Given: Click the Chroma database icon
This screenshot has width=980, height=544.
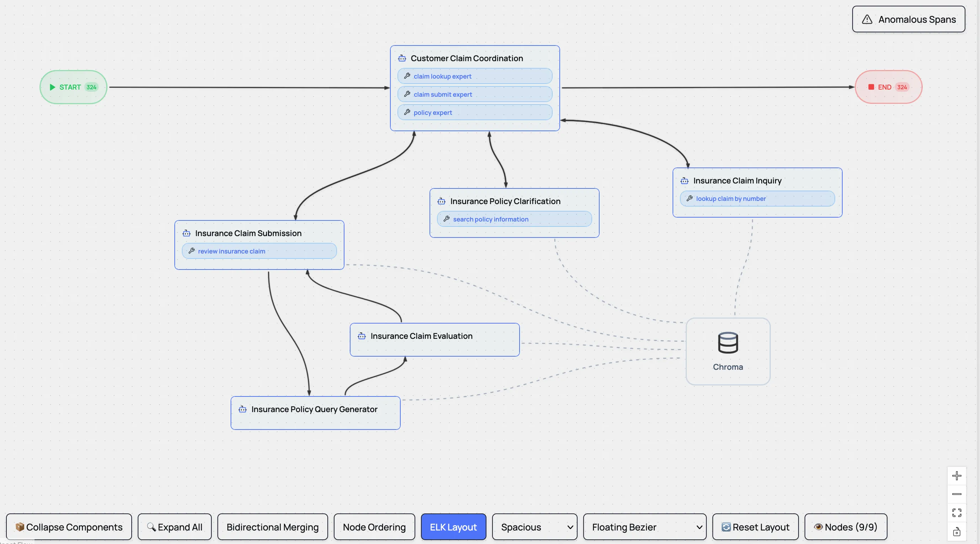Looking at the screenshot, I should [x=728, y=343].
